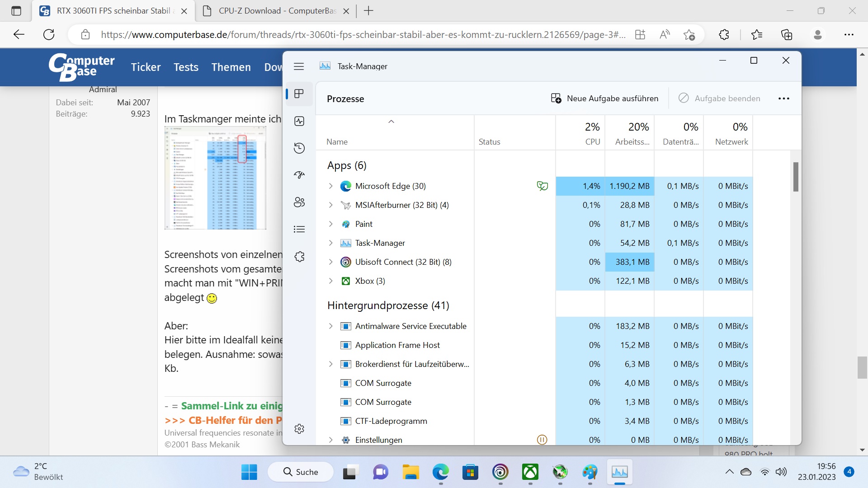Open the three-dots more options in Task-Manager
The image size is (868, 488).
[x=783, y=99]
